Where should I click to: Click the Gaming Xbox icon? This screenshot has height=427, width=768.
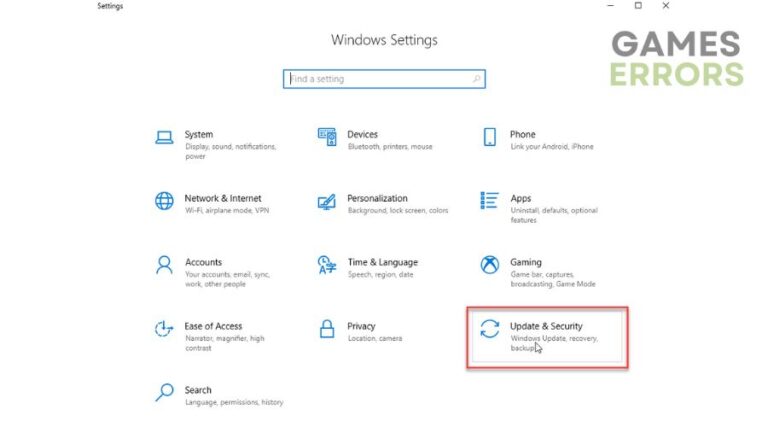490,265
